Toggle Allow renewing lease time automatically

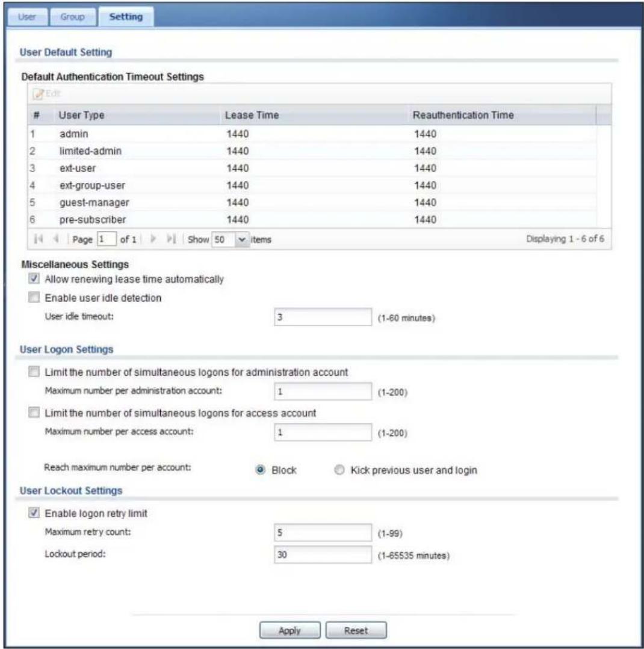point(34,278)
